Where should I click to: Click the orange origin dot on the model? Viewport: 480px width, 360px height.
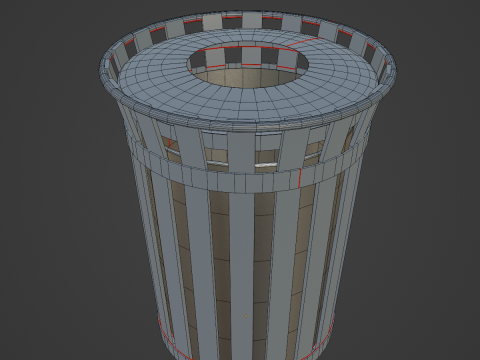coord(246,316)
